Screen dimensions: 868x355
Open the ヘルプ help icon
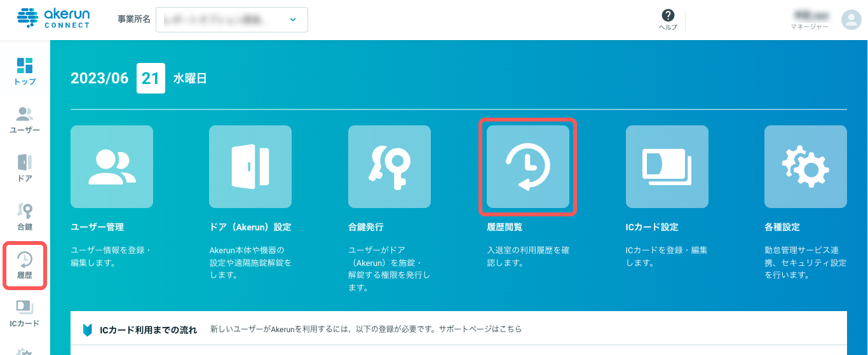coord(668,20)
